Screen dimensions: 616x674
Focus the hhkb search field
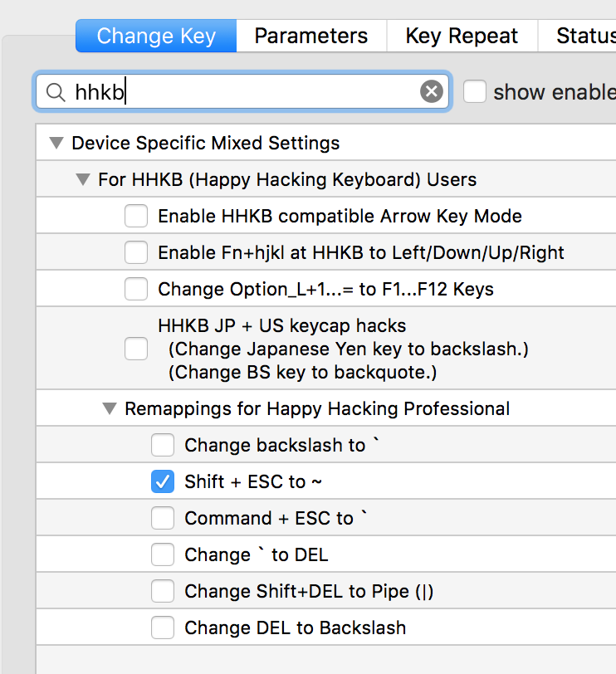point(242,91)
